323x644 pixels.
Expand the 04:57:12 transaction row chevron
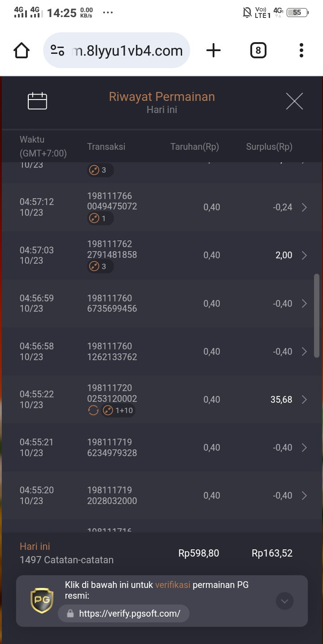pos(304,207)
